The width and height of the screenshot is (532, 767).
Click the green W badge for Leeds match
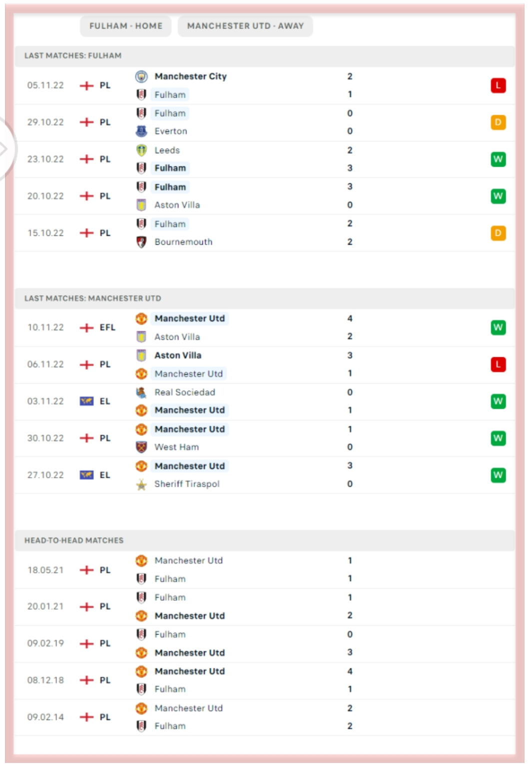pos(498,159)
